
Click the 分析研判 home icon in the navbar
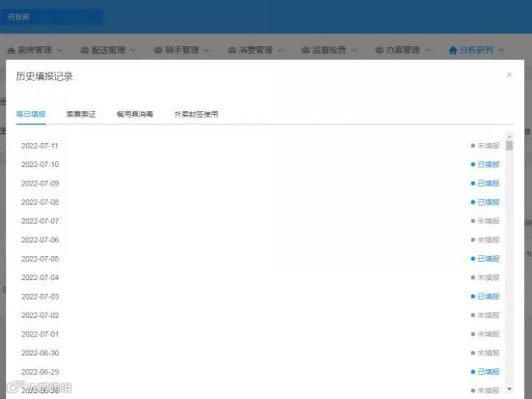tap(453, 50)
